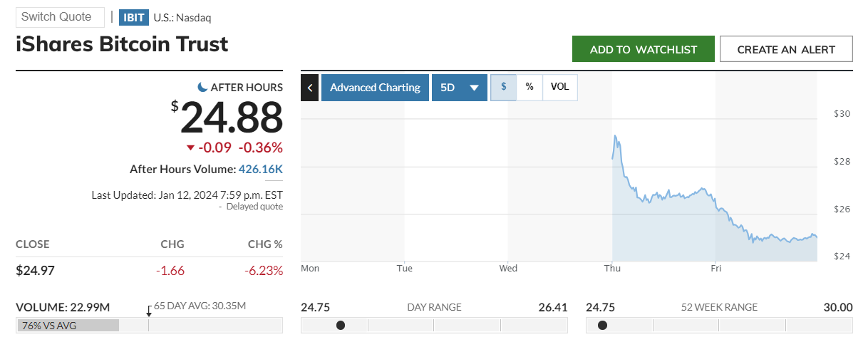Click the 52 week high 30.00

[838, 308]
